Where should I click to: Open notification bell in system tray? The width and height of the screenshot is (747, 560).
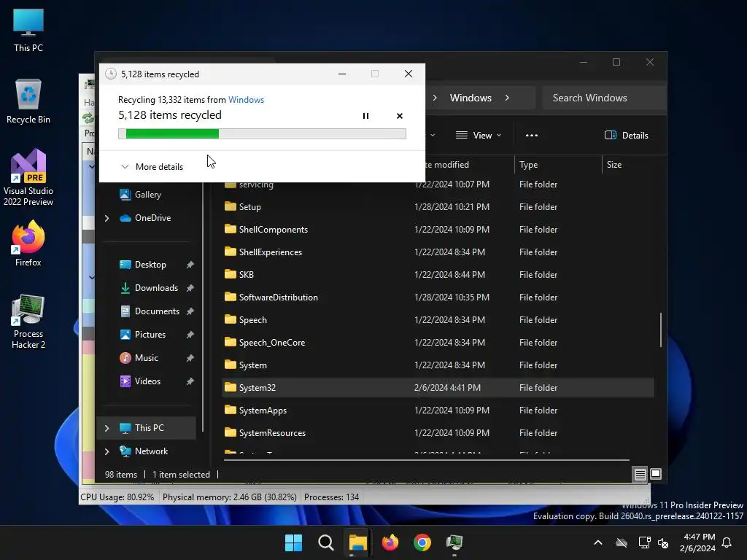pos(727,542)
